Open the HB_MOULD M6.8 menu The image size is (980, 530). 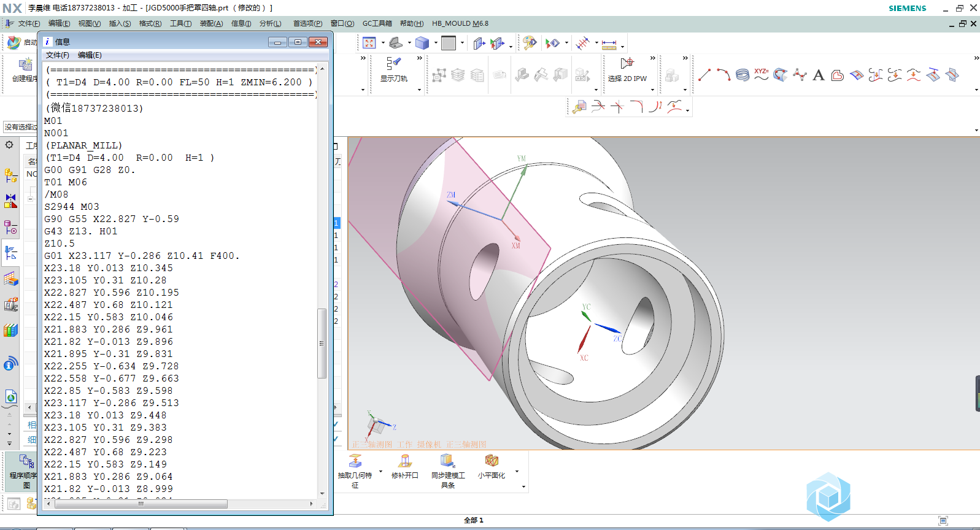460,23
